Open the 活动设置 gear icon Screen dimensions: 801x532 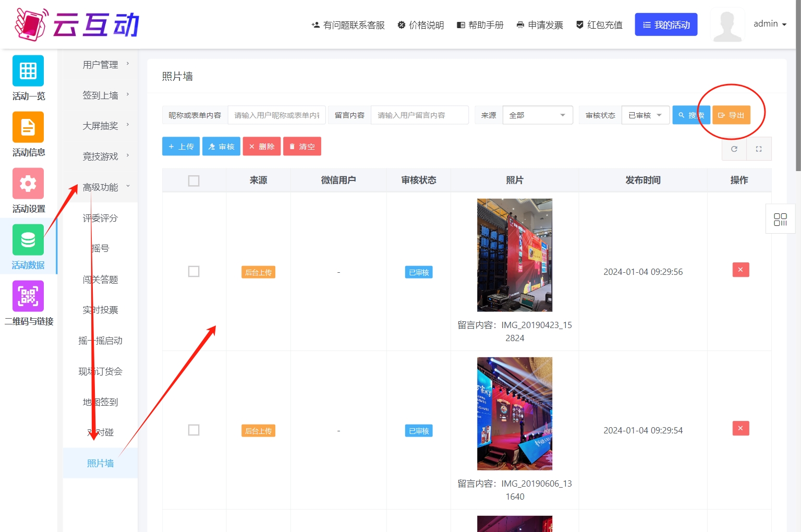click(28, 184)
